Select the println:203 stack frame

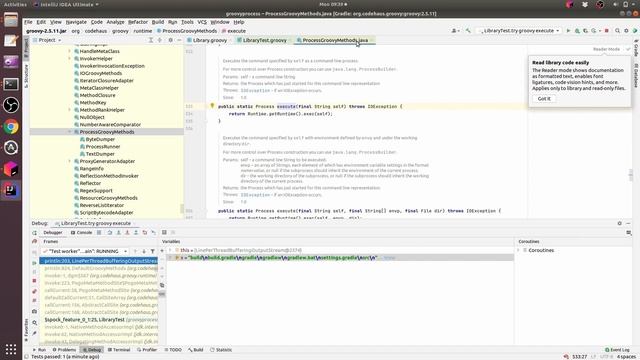pyautogui.click(x=98, y=261)
